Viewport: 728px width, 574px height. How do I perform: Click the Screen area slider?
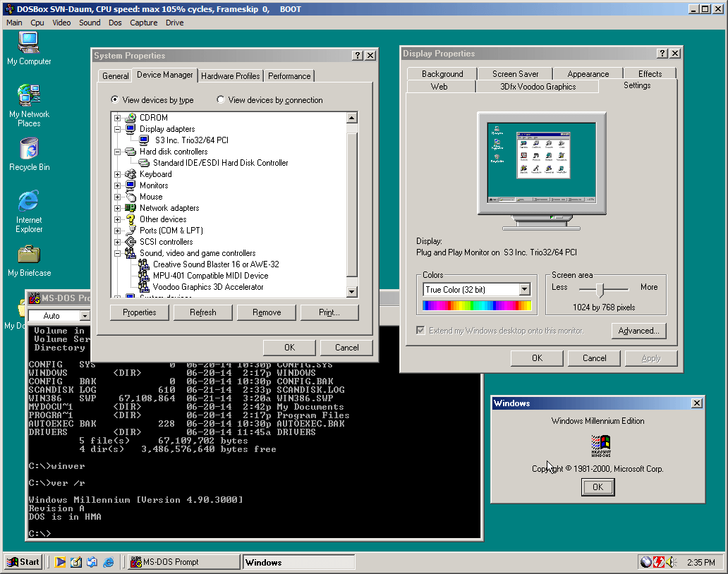[x=600, y=290]
